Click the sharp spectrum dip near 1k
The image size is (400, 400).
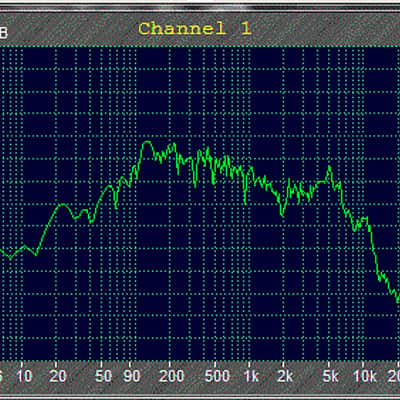pos(245,201)
